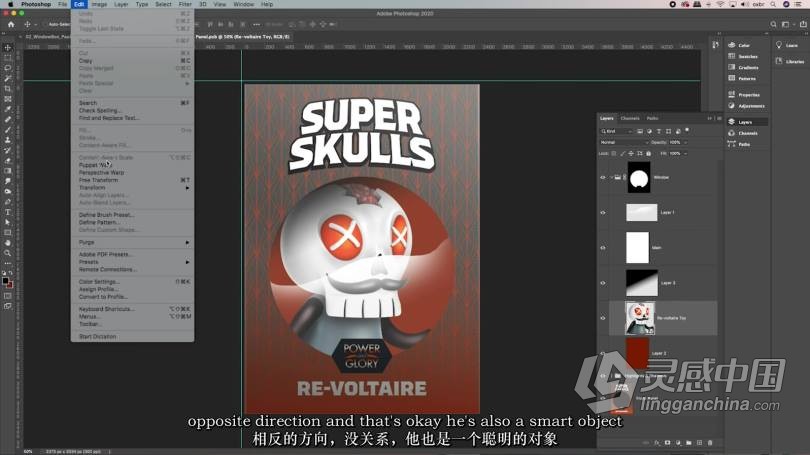
Task: Hide the Window group layer
Action: [602, 177]
